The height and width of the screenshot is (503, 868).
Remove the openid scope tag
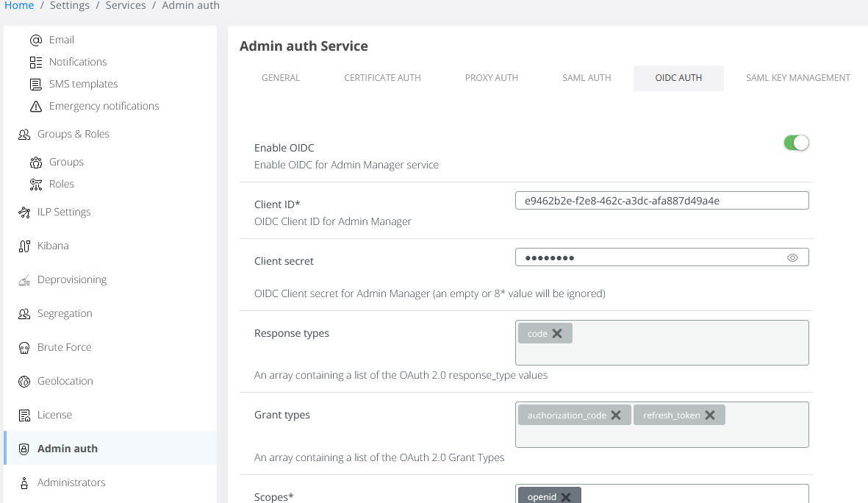(566, 497)
